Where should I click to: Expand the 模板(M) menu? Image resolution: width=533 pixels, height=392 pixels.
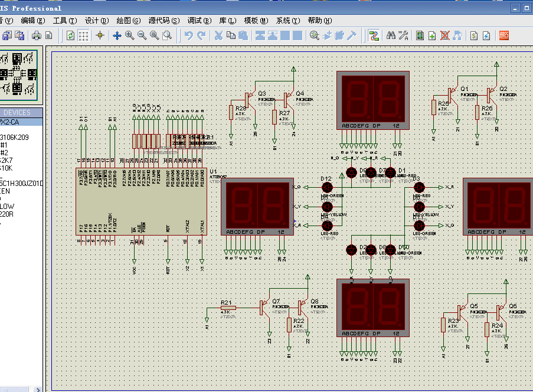(256, 20)
